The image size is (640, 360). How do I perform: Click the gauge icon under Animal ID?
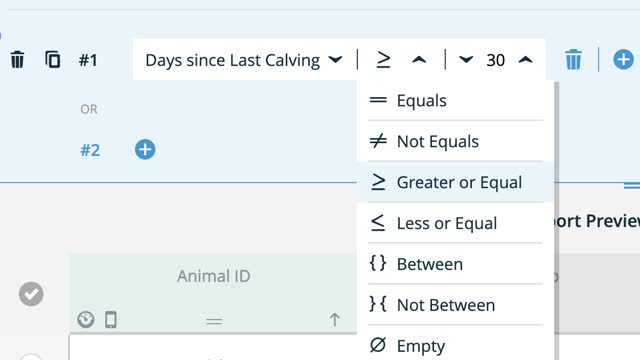coord(86,319)
